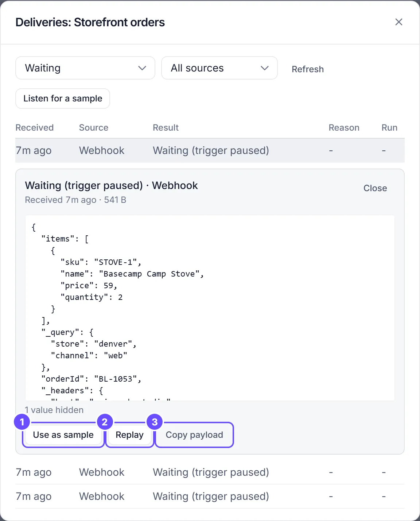The width and height of the screenshot is (420, 521).
Task: Click the "_headers" line in payload
Action: pyautogui.click(x=72, y=390)
